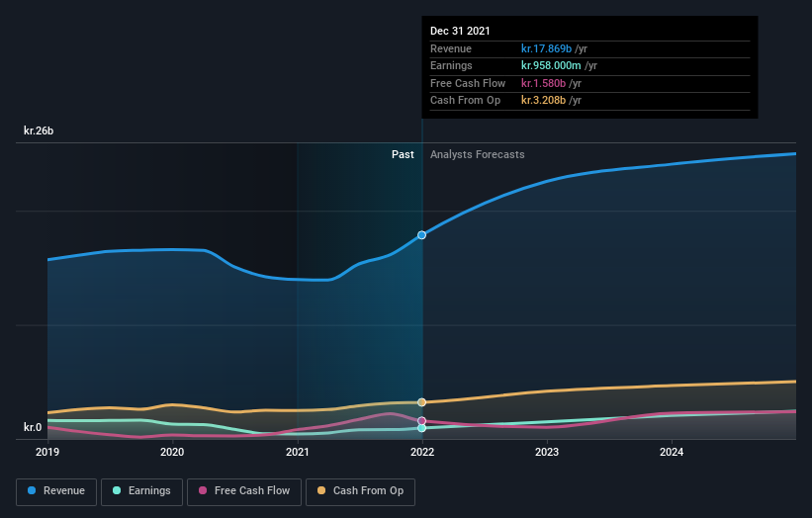This screenshot has width=812, height=518.
Task: Click the Revenue row label in tooltip
Action: point(451,48)
